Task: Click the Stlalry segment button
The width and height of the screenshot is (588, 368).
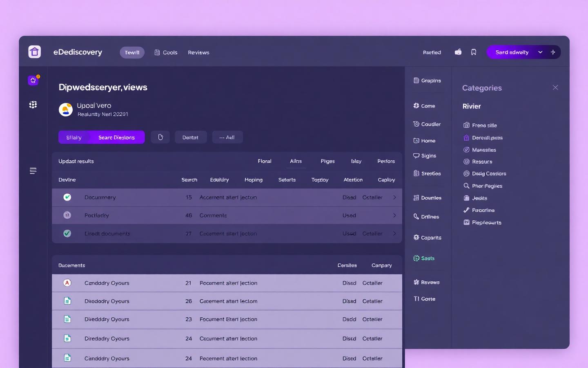Action: pos(74,137)
